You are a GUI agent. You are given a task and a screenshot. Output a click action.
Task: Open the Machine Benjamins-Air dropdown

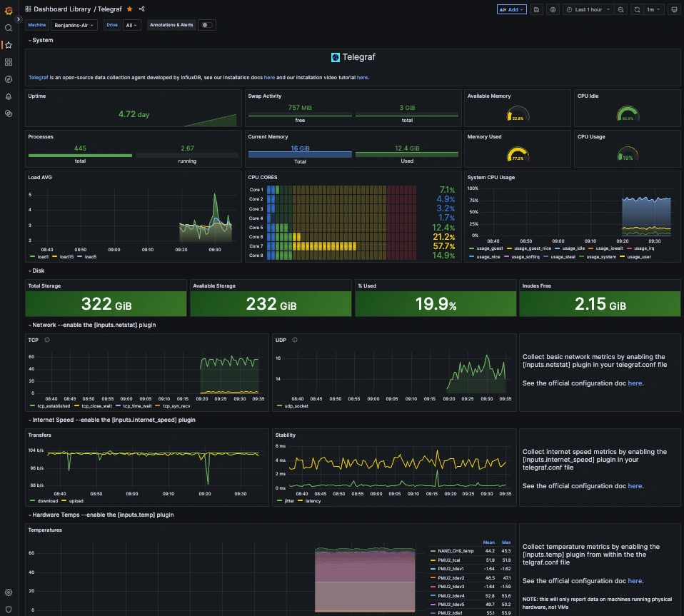pyautogui.click(x=74, y=25)
